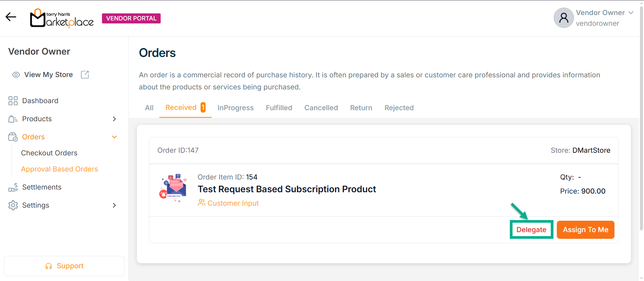
Task: Click the Settings gear icon
Action: point(13,205)
